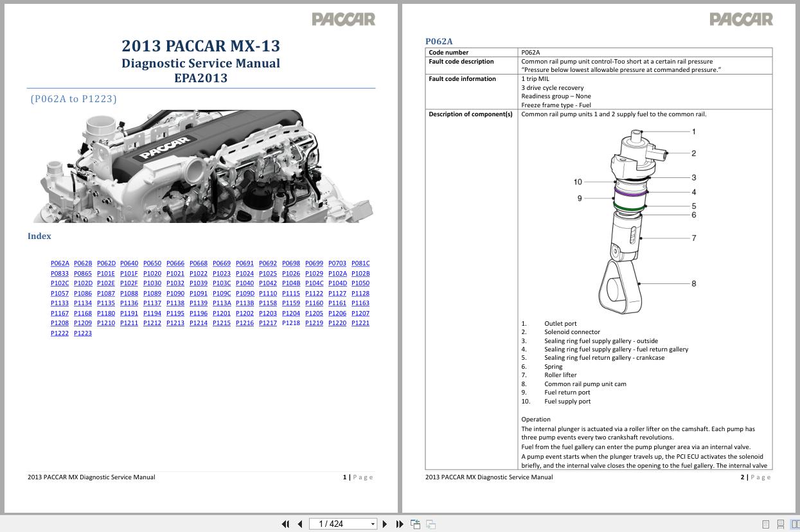800x532 pixels.
Task: Click the P1133 index entry
Action: tap(60, 303)
